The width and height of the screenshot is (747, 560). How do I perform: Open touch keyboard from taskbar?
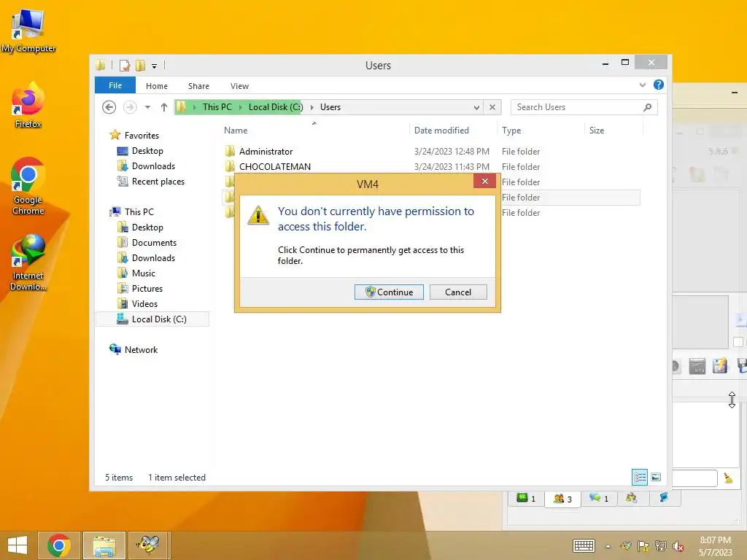coord(584,545)
